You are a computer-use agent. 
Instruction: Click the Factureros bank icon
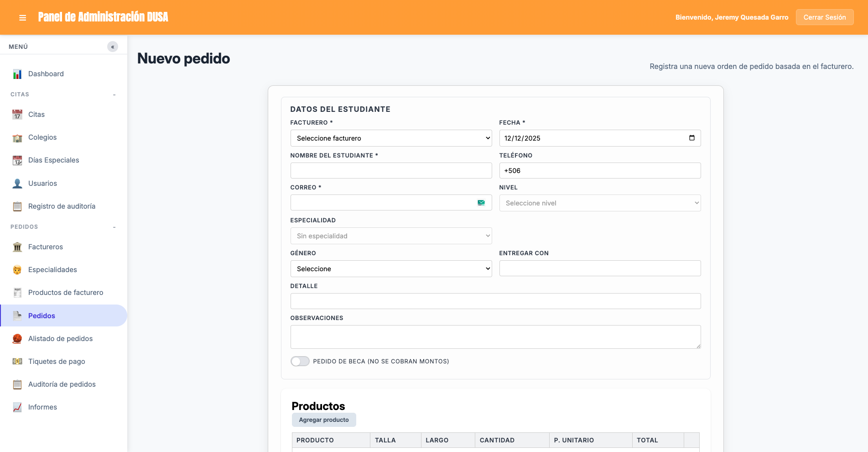17,247
